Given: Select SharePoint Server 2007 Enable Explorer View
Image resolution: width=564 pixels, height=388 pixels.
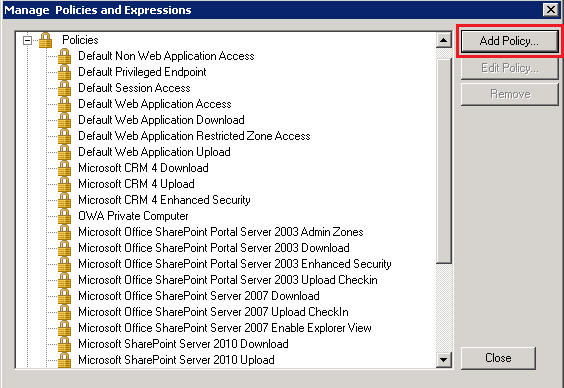Looking at the screenshot, I should (x=225, y=328).
